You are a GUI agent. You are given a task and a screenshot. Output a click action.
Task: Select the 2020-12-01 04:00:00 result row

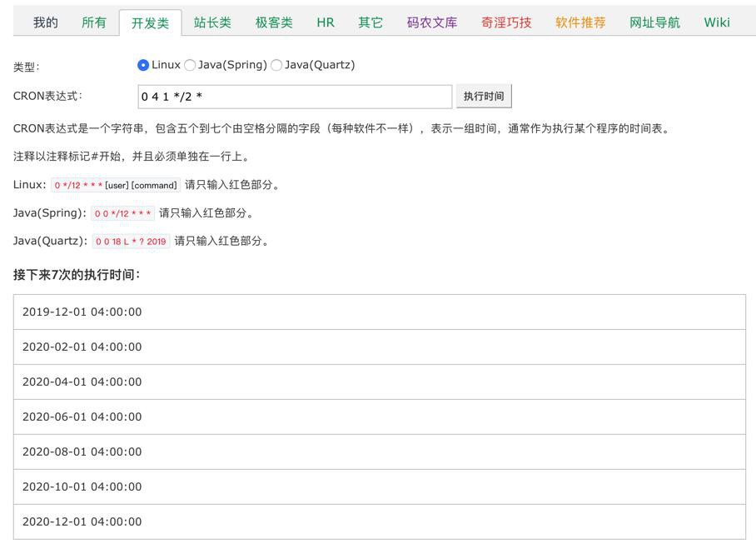(379, 522)
